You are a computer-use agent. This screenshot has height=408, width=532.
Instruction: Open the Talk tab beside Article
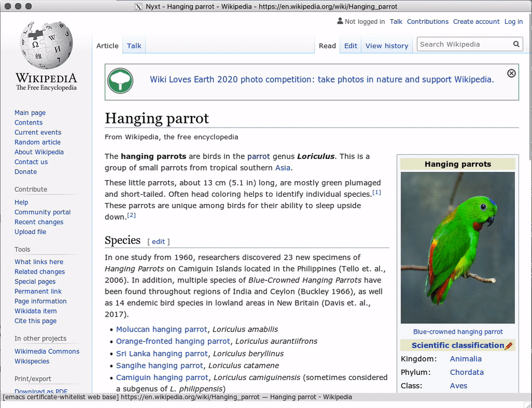(x=134, y=46)
